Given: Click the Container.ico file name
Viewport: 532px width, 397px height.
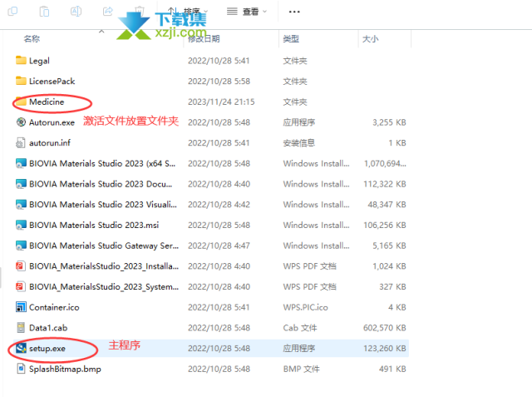Looking at the screenshot, I should (54, 307).
